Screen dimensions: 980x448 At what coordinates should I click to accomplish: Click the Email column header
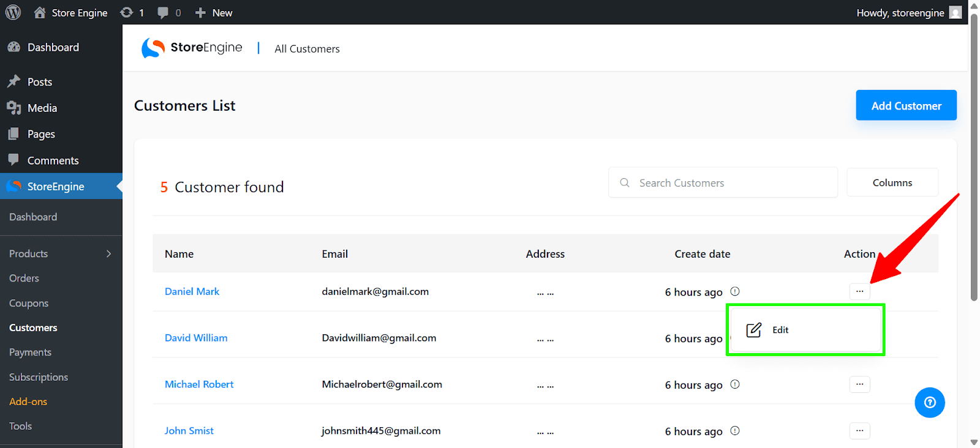pyautogui.click(x=334, y=253)
